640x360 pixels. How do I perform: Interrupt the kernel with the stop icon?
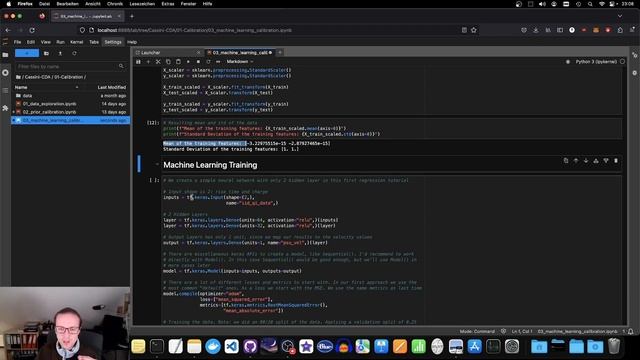pyautogui.click(x=198, y=62)
